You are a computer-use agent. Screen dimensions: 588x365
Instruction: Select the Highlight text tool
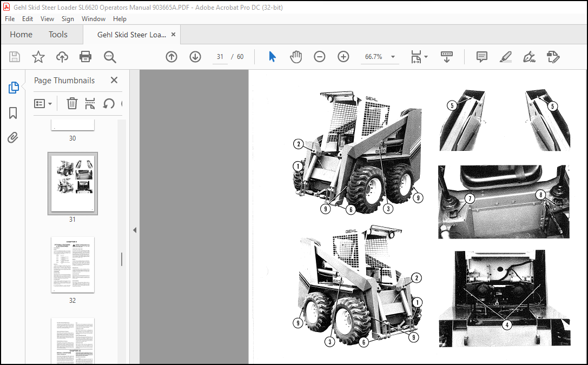pyautogui.click(x=505, y=57)
